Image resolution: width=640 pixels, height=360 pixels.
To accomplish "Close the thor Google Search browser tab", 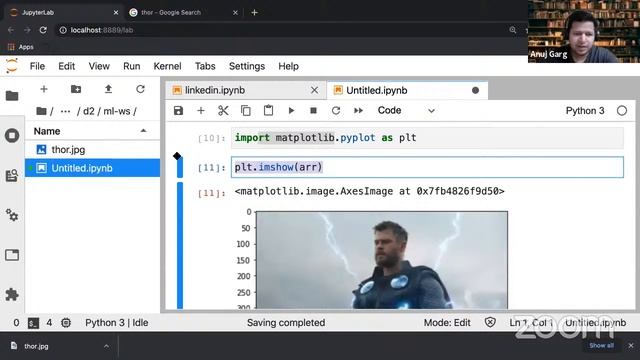I will point(235,13).
